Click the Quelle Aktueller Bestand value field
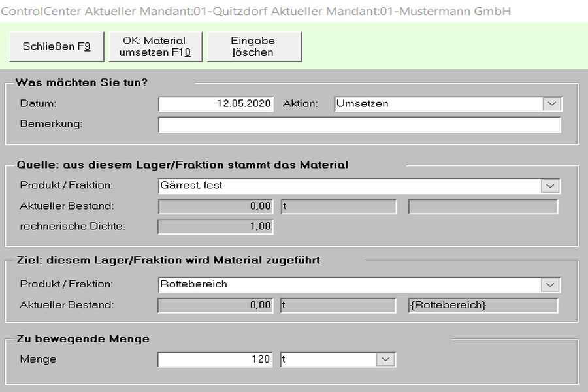The height and width of the screenshot is (392, 588). 215,206
